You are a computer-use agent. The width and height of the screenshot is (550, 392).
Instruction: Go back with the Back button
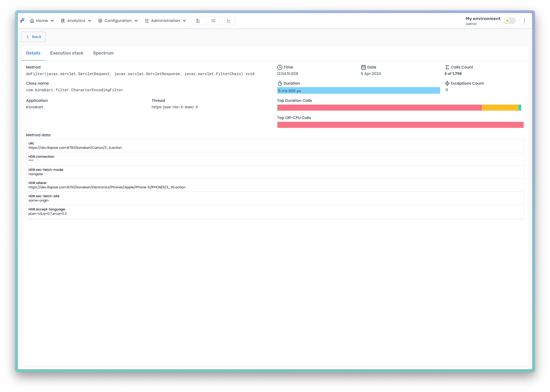(34, 37)
